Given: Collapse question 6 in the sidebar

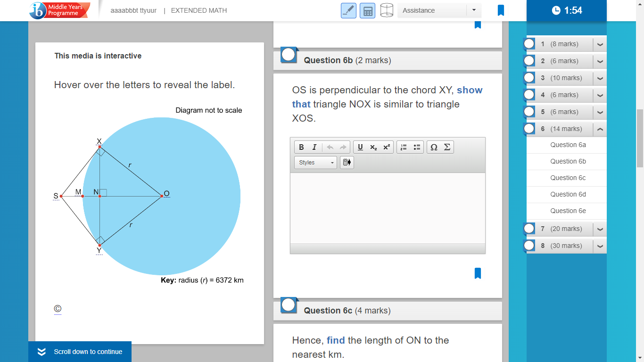Looking at the screenshot, I should (600, 129).
